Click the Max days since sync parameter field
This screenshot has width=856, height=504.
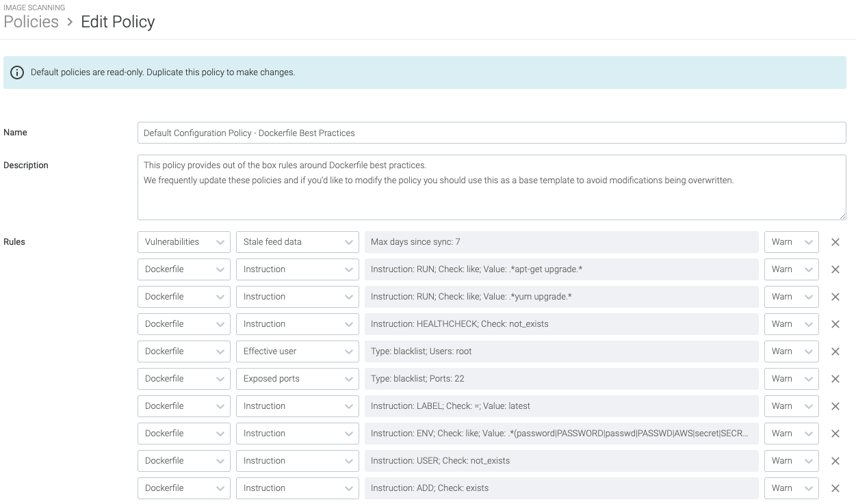(561, 241)
